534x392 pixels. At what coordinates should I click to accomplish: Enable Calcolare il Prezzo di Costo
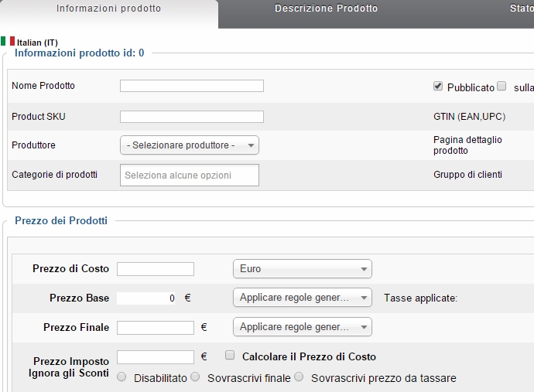(230, 356)
